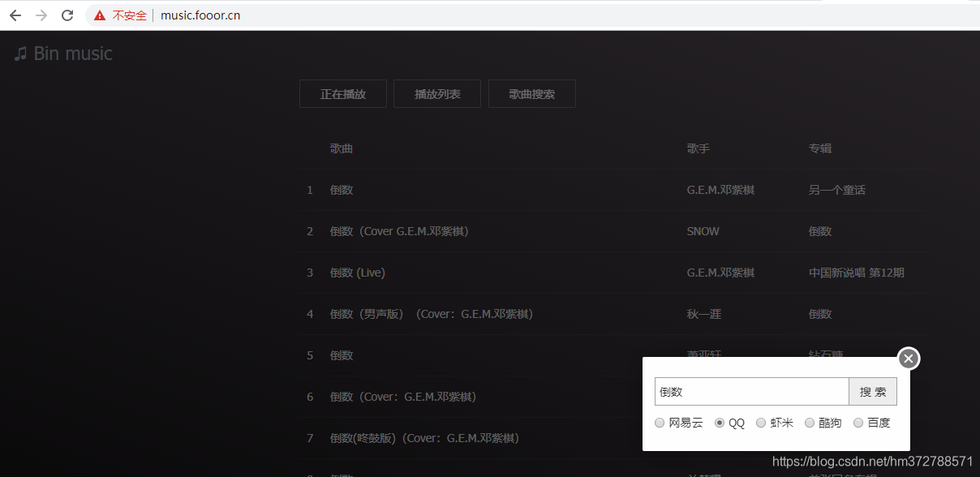Select the 酷狗 radio button

tap(810, 423)
